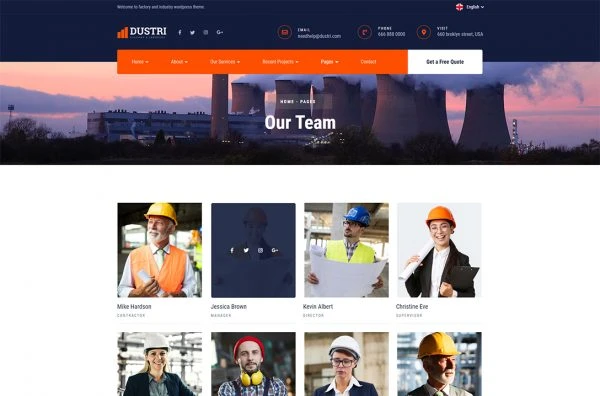
Task: Open the Contact menu item
Action: [x=368, y=62]
